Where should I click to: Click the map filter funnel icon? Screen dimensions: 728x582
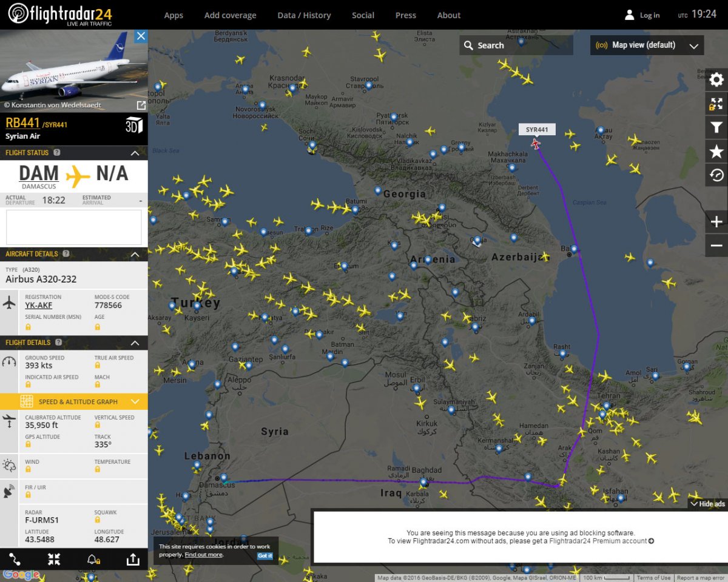click(716, 127)
